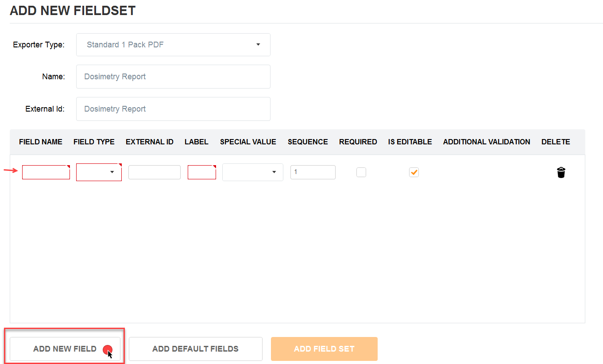
Task: Click the Sequence input showing 1
Action: (313, 172)
